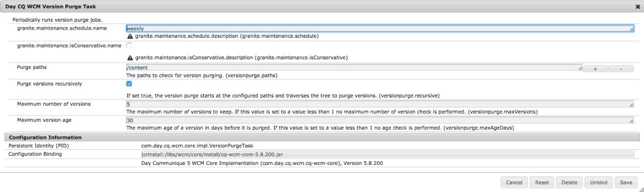Image resolution: width=644 pixels, height=192 pixels.
Task: Click the dialog resize grip corner
Action: [x=640, y=189]
